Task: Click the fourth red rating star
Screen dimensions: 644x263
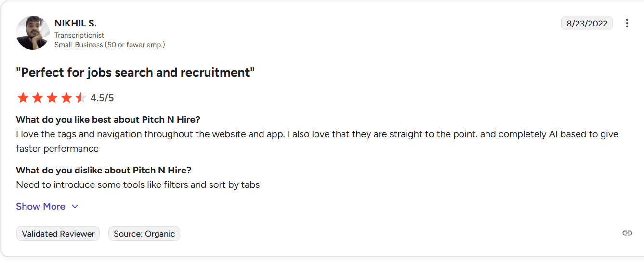Action: pyautogui.click(x=66, y=98)
